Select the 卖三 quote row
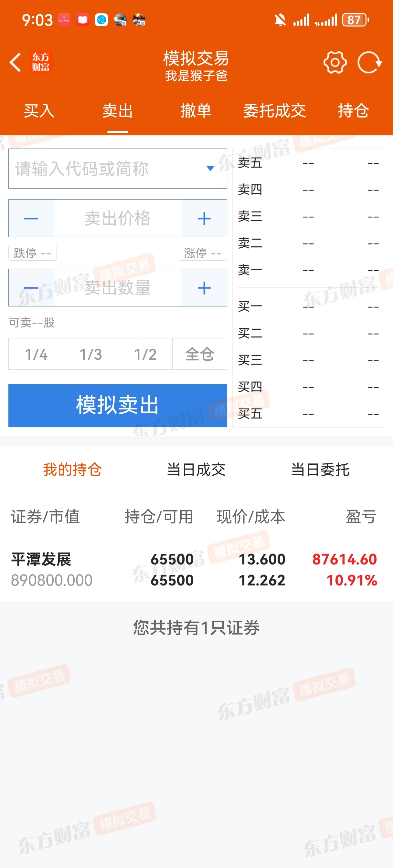Screen dimensions: 393x868 [309, 216]
